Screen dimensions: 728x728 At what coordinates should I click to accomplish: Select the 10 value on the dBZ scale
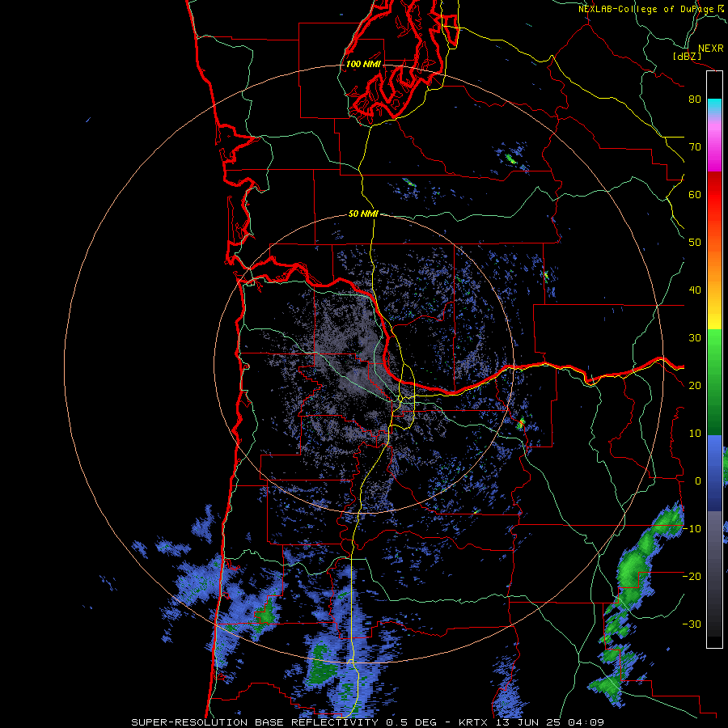pyautogui.click(x=695, y=434)
